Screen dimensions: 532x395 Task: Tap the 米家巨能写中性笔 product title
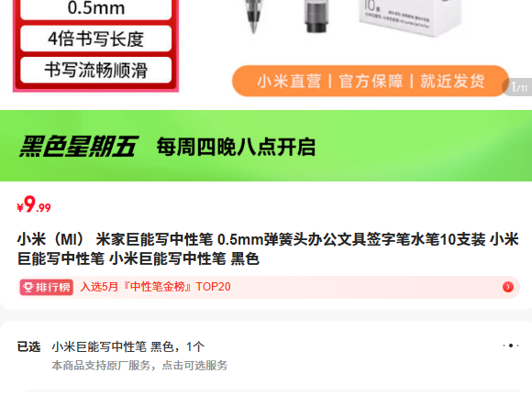coord(268,249)
